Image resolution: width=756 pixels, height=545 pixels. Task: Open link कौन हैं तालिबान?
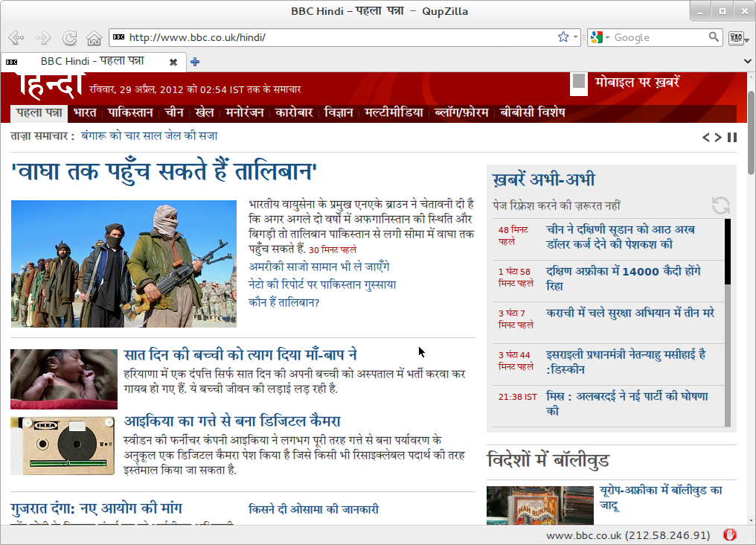[x=283, y=302]
